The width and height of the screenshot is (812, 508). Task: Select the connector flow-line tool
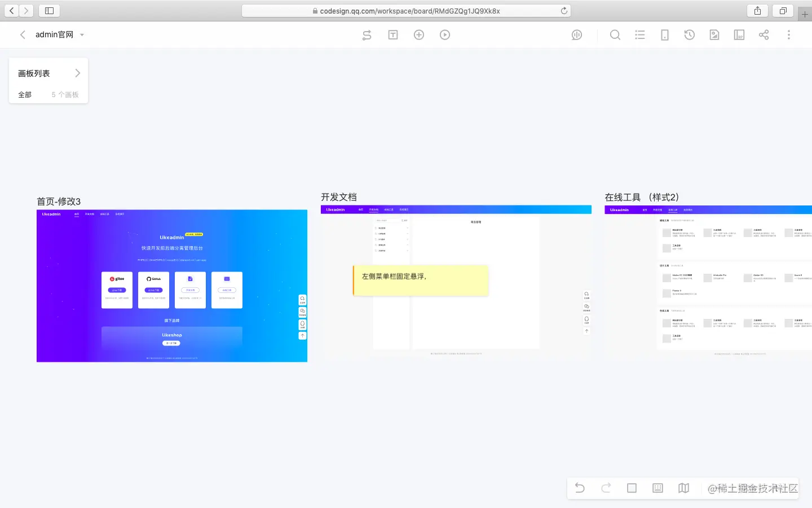(367, 35)
